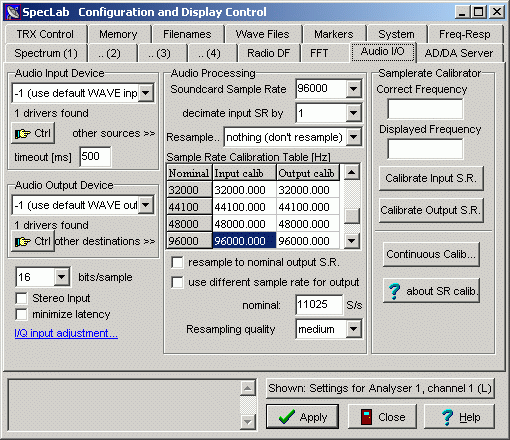510x440 pixels.
Task: Click message log scrollbar down arrow
Action: pos(248,422)
